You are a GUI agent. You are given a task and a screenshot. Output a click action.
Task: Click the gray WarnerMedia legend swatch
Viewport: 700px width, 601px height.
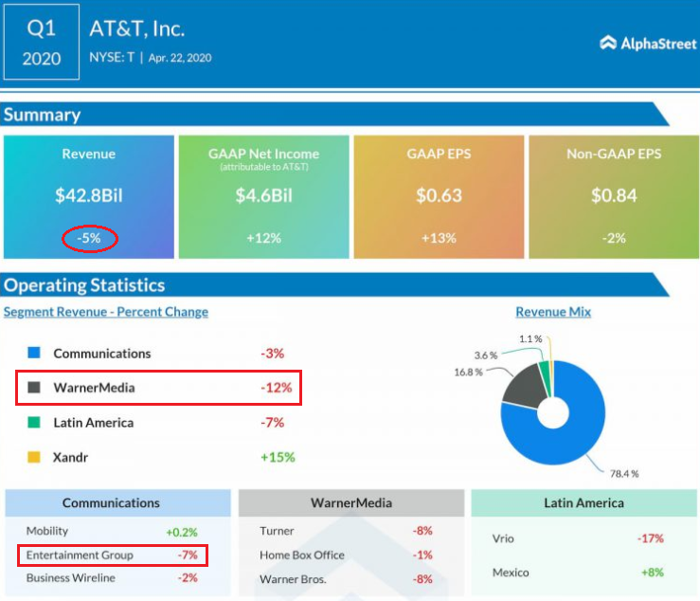pyautogui.click(x=34, y=387)
